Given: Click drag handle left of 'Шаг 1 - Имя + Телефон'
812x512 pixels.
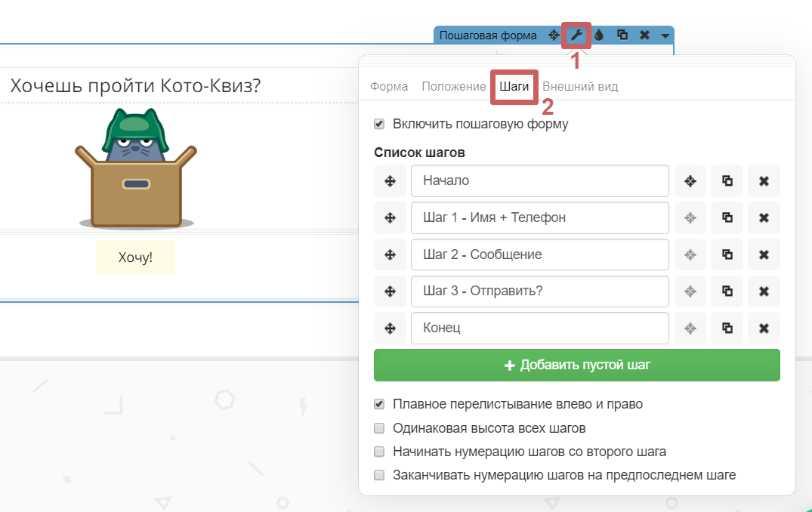Looking at the screenshot, I should pos(390,217).
